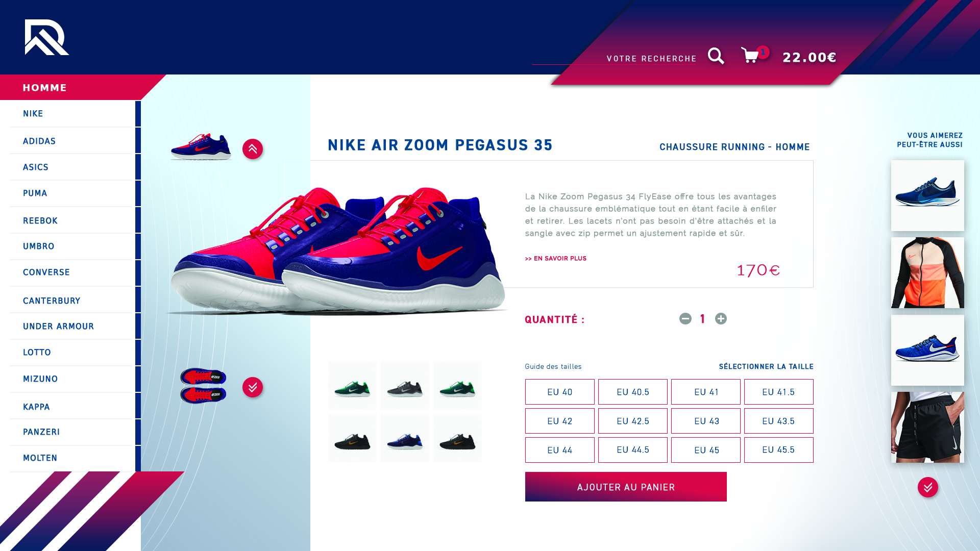Show next shoe view with down chevron
Screen dimensions: 980x551
[253, 387]
